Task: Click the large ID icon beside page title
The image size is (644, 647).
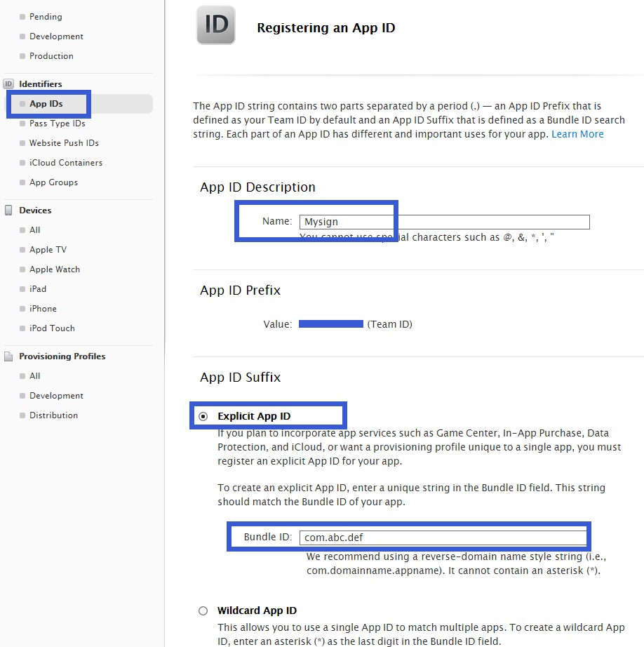Action: pos(216,25)
